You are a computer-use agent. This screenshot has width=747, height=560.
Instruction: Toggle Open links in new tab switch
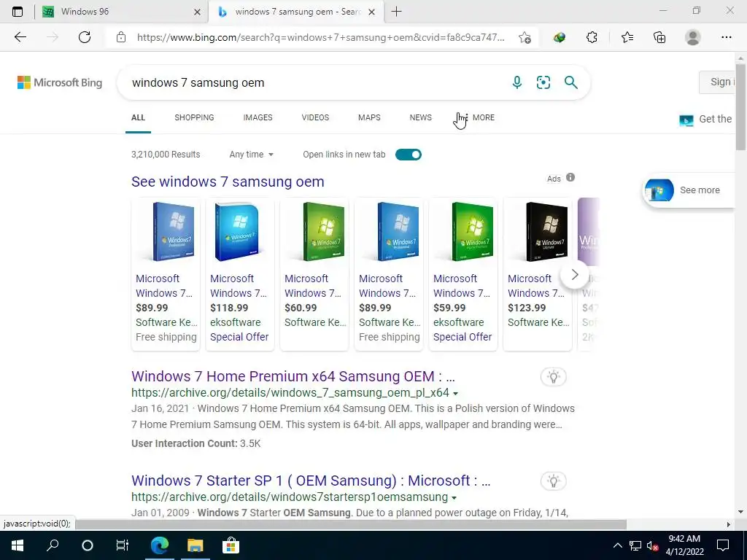coord(409,155)
